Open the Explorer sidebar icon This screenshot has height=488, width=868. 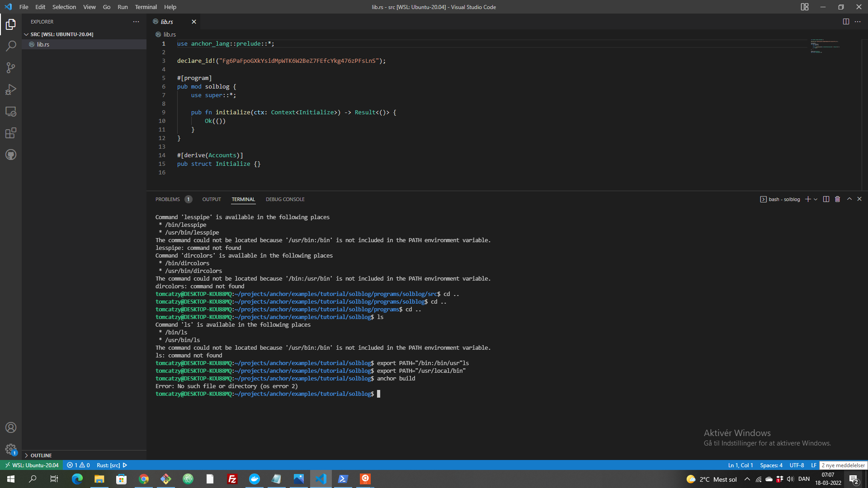(x=11, y=24)
